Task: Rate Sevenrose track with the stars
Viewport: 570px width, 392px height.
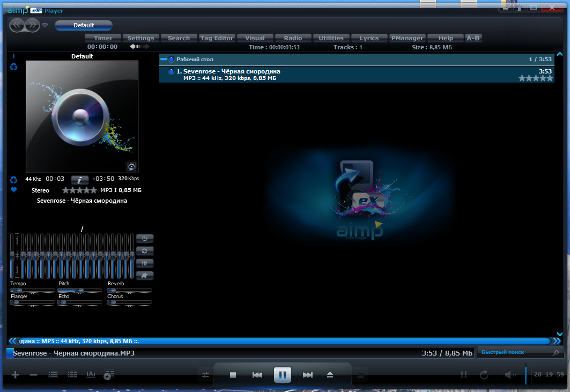Action: click(x=535, y=78)
